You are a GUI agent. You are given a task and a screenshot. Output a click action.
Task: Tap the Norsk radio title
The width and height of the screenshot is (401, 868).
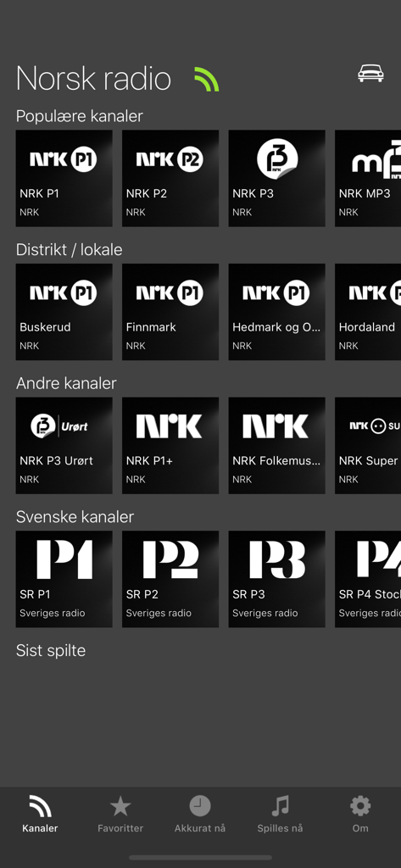coord(93,79)
